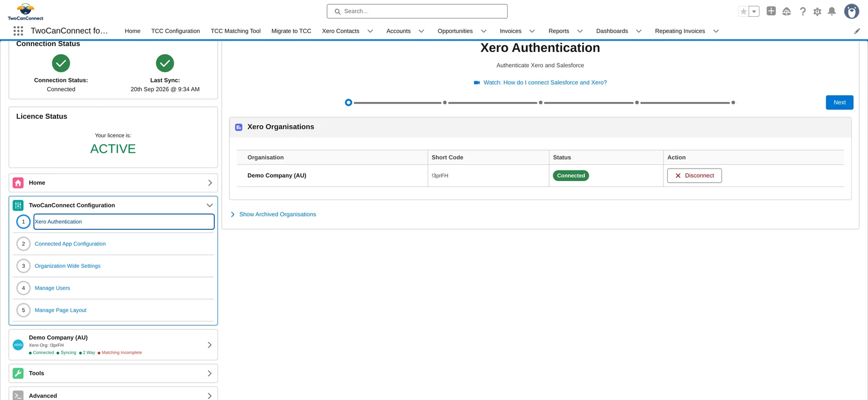Click step 2 circle for Connected App
Viewport: 868px width, 400px height.
(23, 244)
